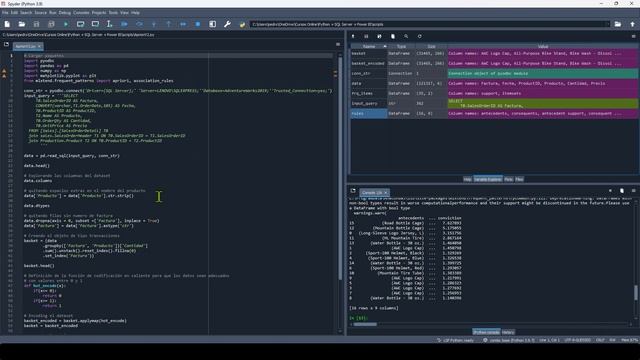The image size is (640, 360).
Task: Run selection or current line icon
Action: pyautogui.click(x=109, y=24)
